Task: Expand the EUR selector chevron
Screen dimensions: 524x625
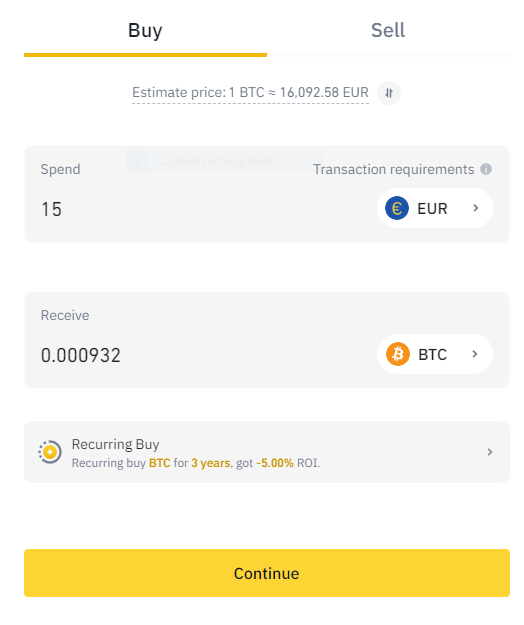Action: (475, 208)
